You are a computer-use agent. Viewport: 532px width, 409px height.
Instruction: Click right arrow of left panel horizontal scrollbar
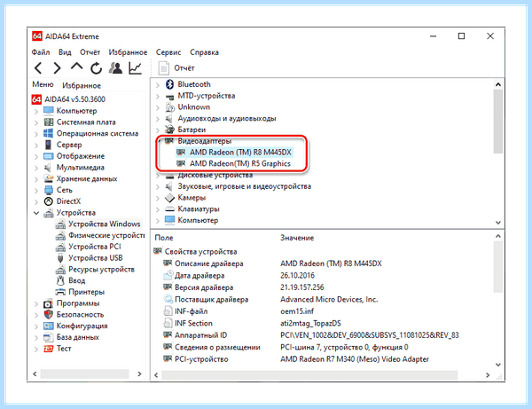click(139, 374)
